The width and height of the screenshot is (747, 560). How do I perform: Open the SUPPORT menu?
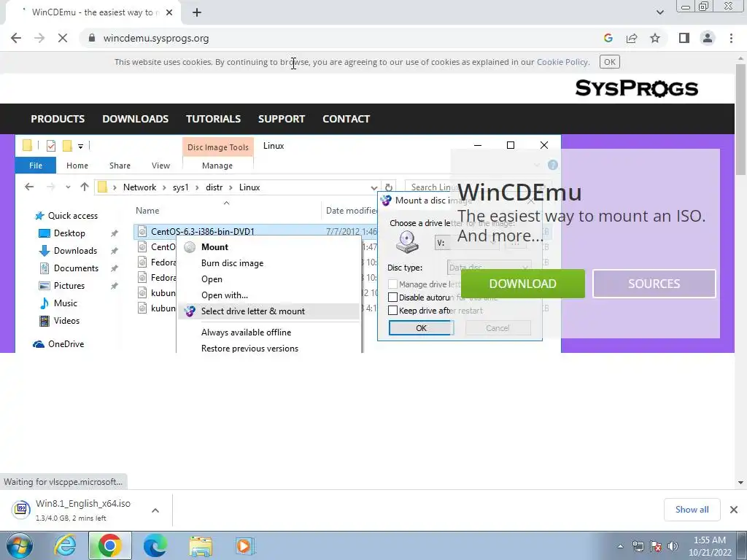pyautogui.click(x=281, y=119)
